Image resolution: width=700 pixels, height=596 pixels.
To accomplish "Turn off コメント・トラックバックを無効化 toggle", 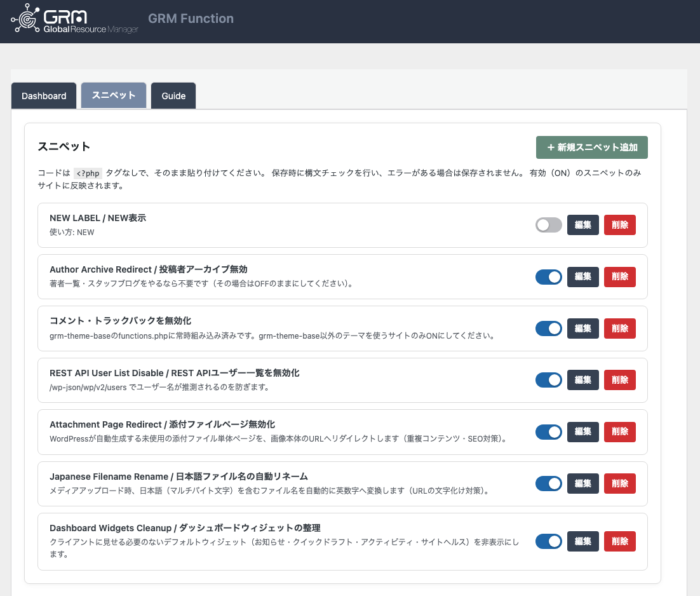I will pos(549,328).
